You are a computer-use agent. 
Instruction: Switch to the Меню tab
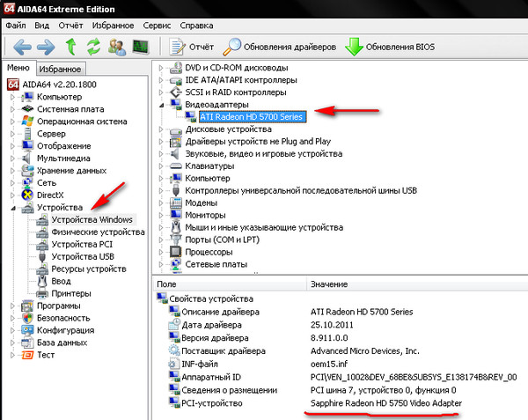[18, 68]
